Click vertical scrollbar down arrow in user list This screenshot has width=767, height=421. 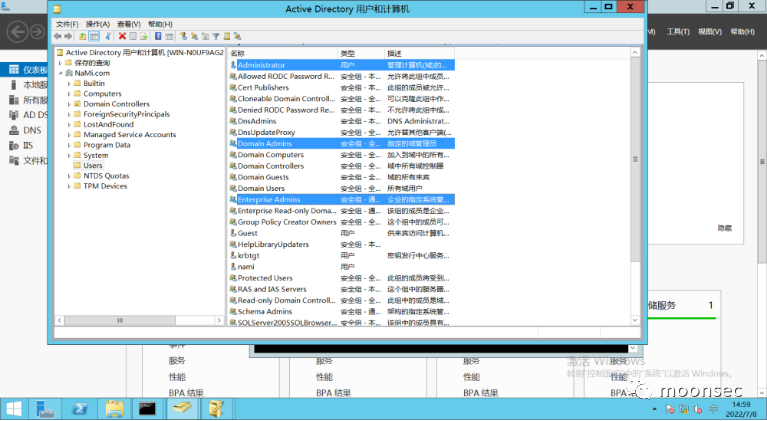635,320
